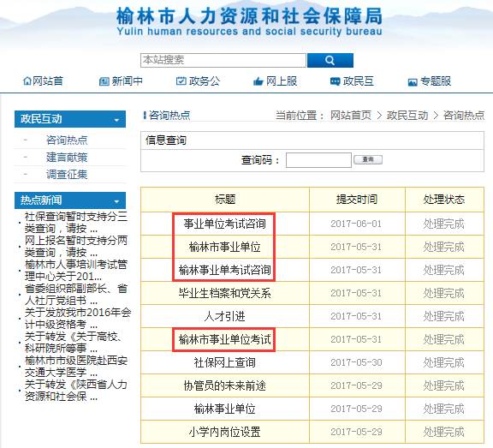Select 调查征集 in the sidebar
493x448 pixels.
tap(67, 174)
